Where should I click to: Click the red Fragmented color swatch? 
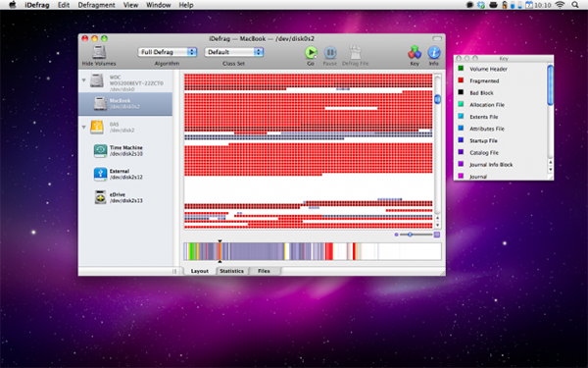pyautogui.click(x=461, y=80)
